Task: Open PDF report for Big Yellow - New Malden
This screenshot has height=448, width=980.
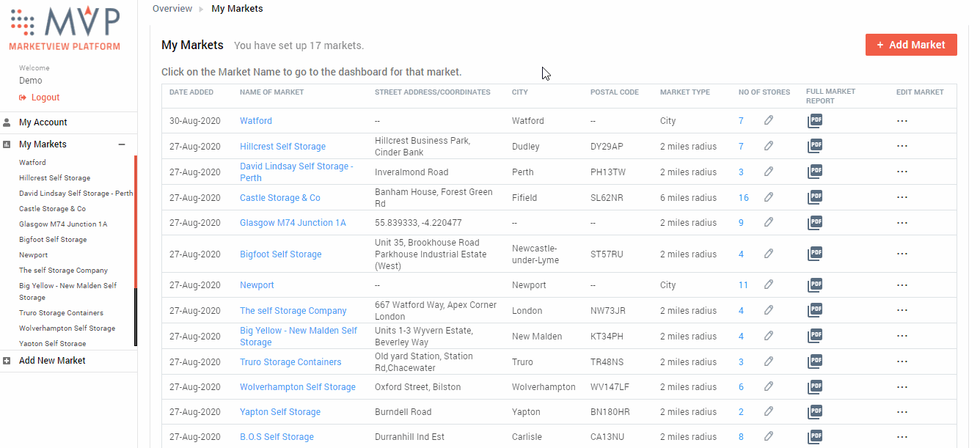Action: pos(815,336)
